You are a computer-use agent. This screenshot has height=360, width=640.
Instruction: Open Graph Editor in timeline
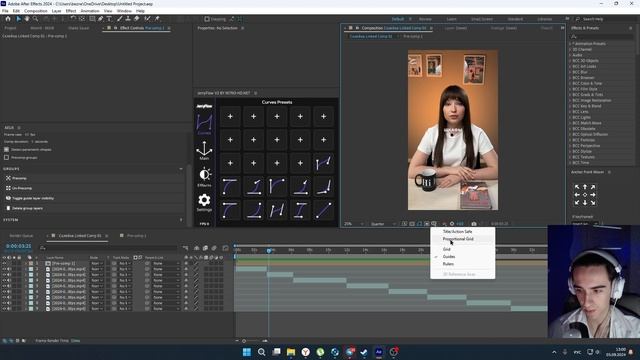225,248
